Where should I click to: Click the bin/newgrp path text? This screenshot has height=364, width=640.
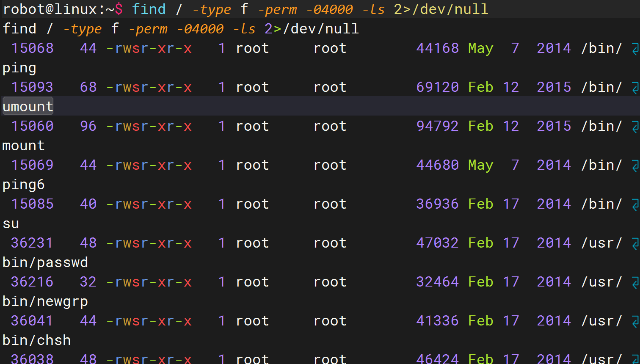(x=45, y=301)
